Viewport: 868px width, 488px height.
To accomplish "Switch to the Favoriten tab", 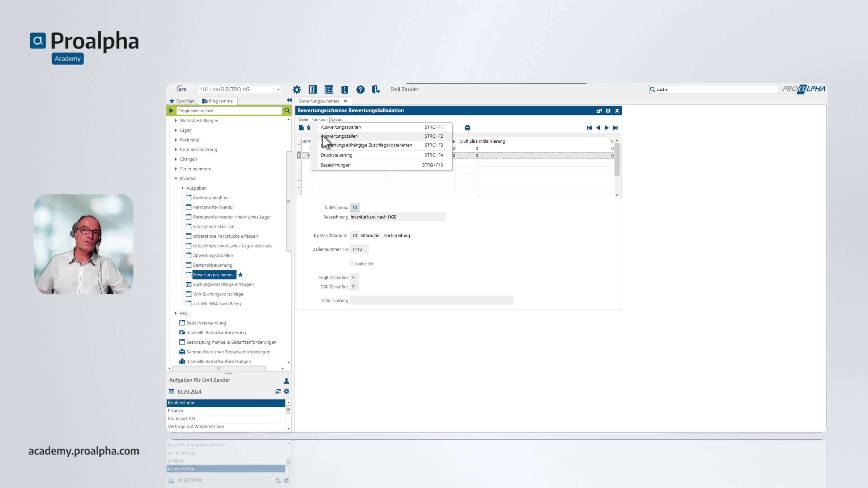I will click(x=182, y=101).
